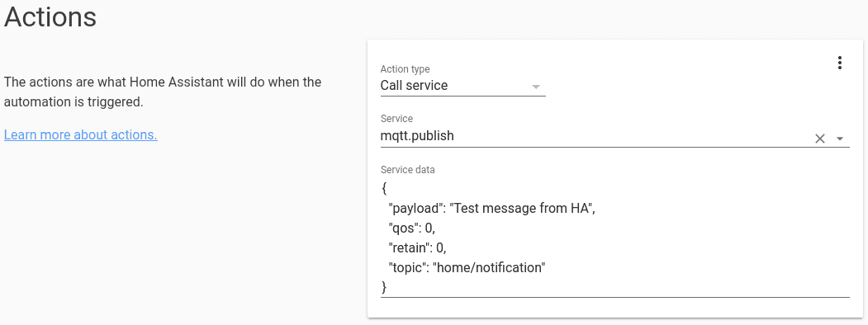This screenshot has width=868, height=325.
Task: Click the topic home/notification line
Action: (467, 267)
